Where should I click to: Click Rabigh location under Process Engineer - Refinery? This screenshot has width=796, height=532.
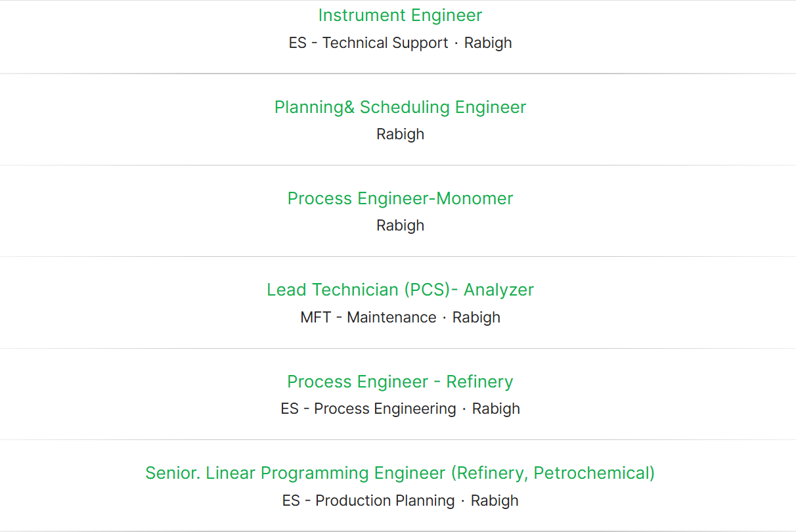(x=496, y=409)
